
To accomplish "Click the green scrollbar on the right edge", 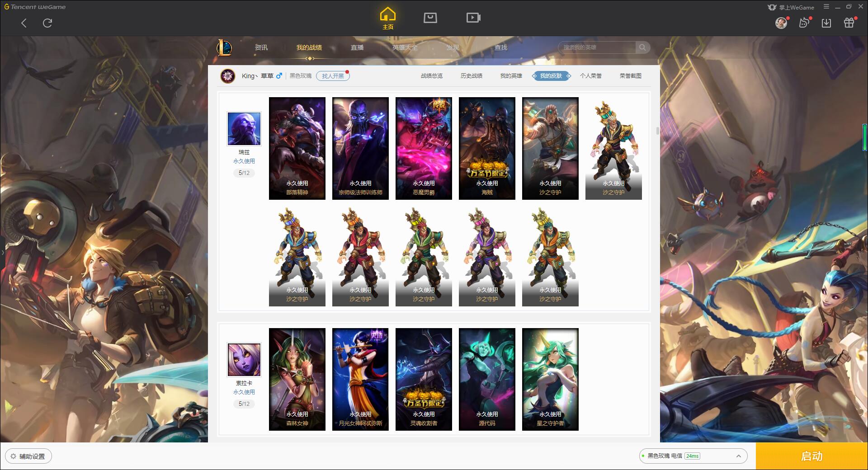I will [x=865, y=136].
